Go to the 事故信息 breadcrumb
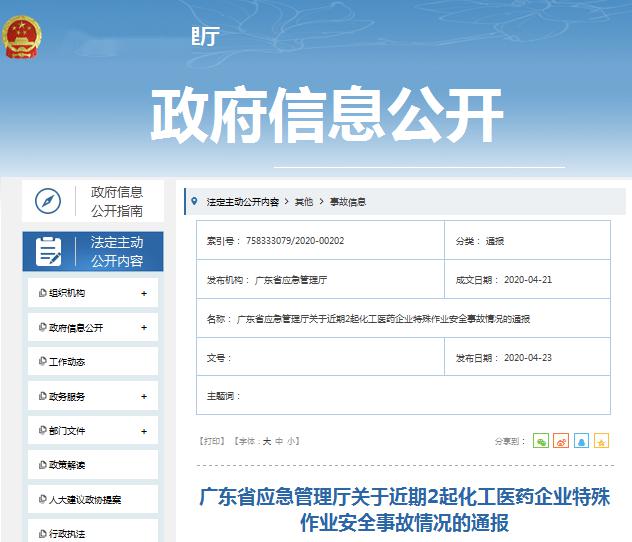Viewport: 632px width, 542px height. [348, 202]
